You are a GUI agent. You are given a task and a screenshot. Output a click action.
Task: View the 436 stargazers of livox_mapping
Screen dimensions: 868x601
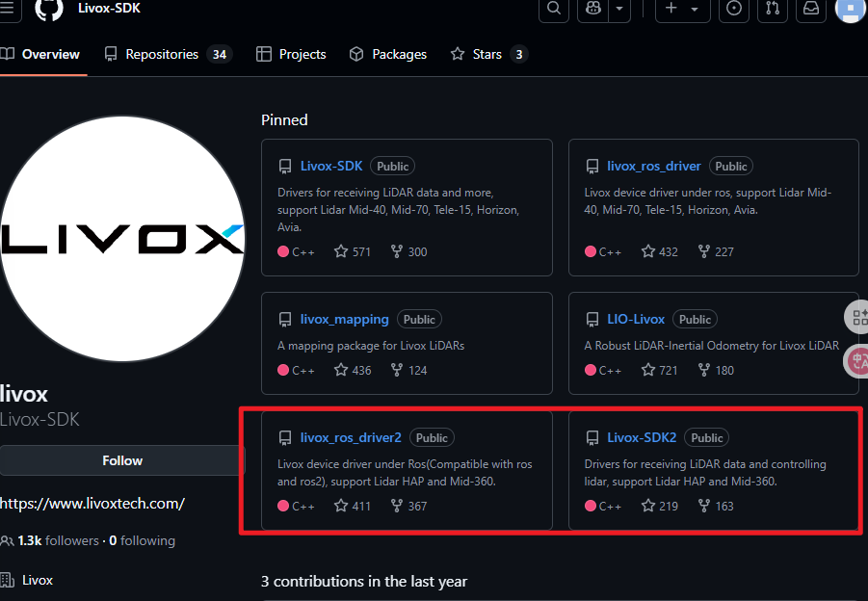coord(353,370)
